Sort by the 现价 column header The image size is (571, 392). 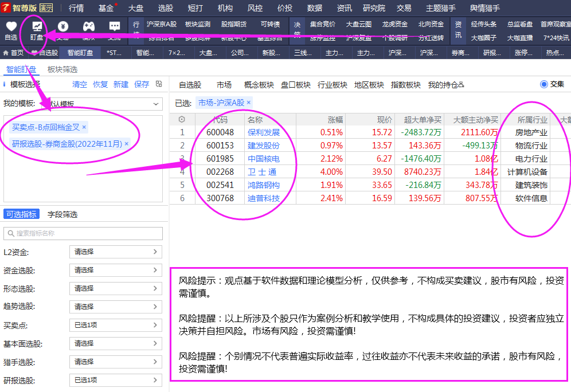click(385, 120)
